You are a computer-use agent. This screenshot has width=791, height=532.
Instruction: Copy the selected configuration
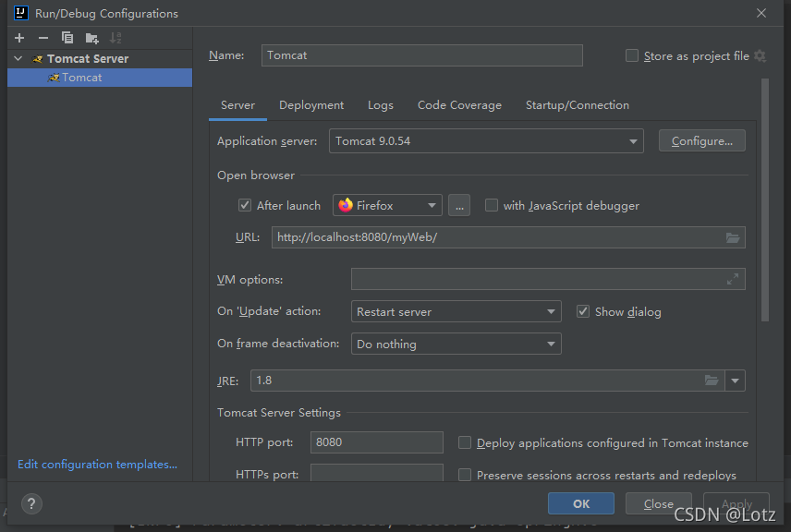pyautogui.click(x=67, y=38)
